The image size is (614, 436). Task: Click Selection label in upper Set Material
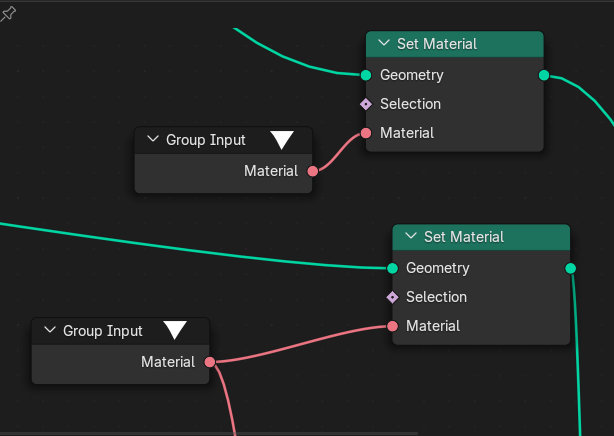(410, 104)
